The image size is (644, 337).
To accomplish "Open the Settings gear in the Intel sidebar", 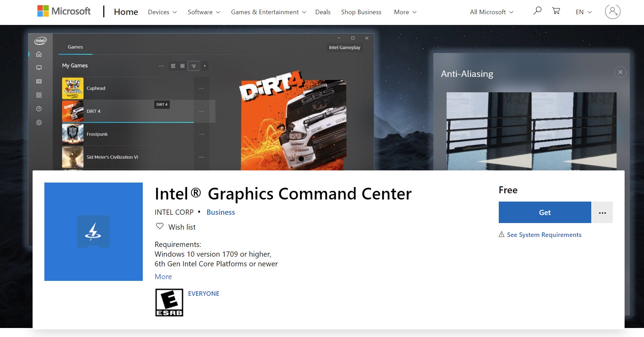I will pyautogui.click(x=39, y=122).
